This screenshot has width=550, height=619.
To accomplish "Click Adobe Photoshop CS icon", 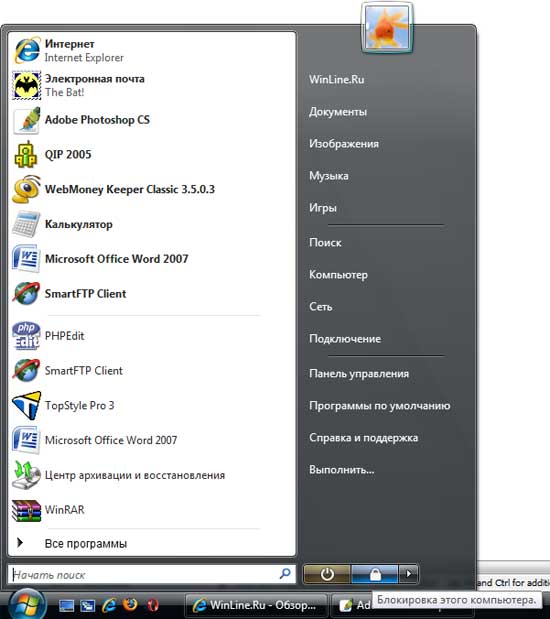I will click(x=27, y=120).
